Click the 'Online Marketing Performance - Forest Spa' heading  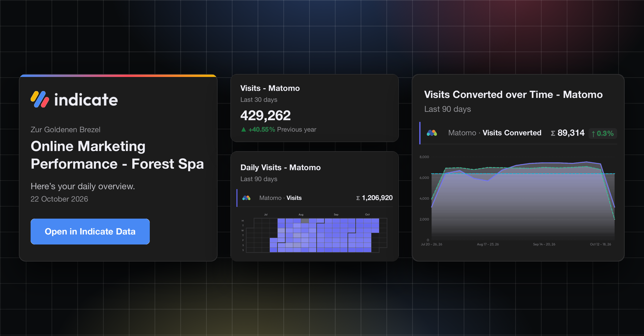click(117, 155)
